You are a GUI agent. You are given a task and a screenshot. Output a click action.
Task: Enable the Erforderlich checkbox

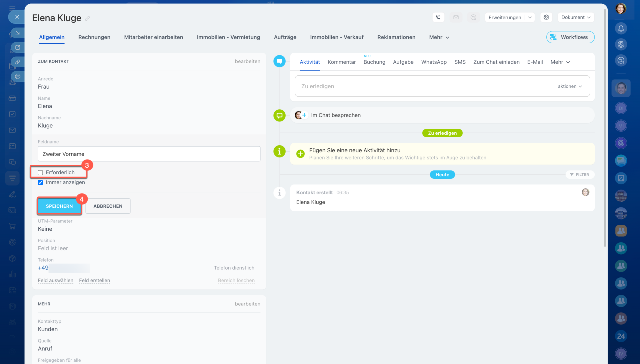[x=41, y=173]
